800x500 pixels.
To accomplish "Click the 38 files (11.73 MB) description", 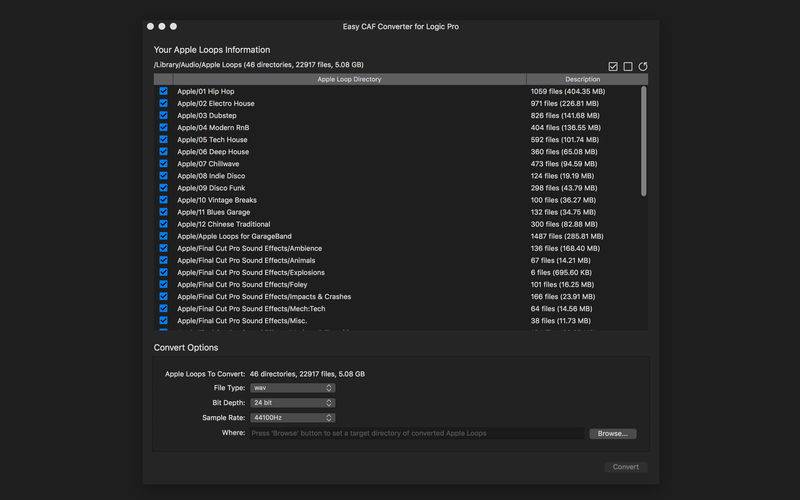I will pyautogui.click(x=561, y=320).
